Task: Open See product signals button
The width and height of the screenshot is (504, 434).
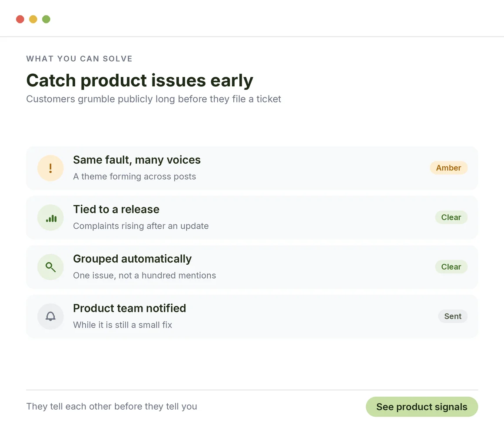Action: (x=422, y=407)
